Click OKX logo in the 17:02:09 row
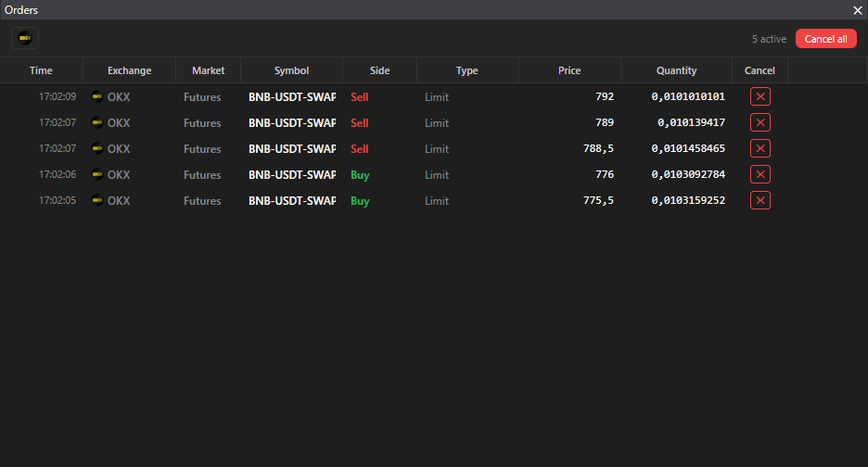 [97, 96]
